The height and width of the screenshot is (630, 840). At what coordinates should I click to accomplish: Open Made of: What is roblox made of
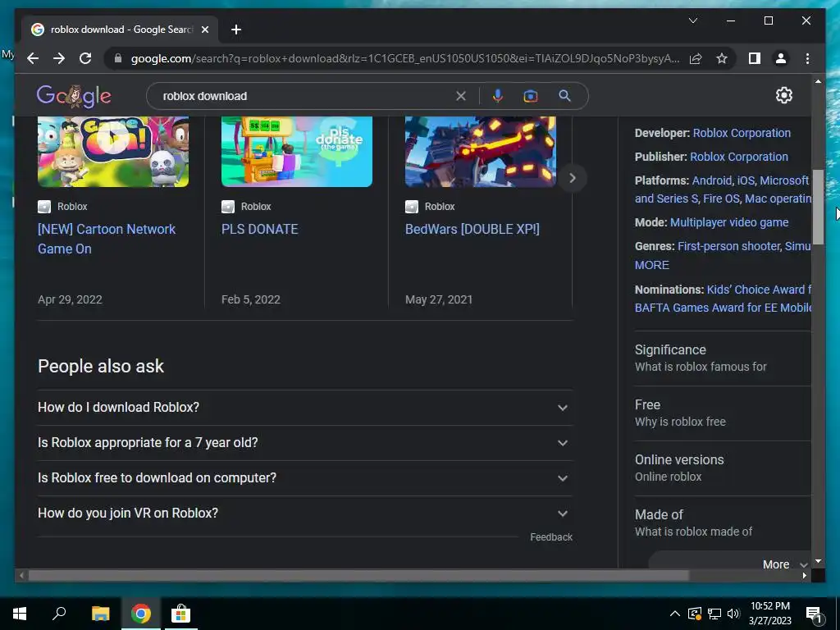(723, 523)
